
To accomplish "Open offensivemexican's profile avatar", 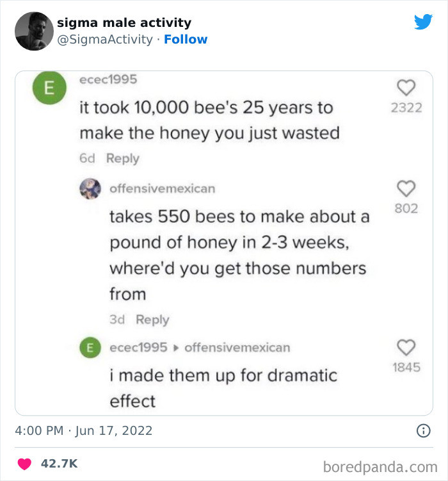I will [x=89, y=188].
